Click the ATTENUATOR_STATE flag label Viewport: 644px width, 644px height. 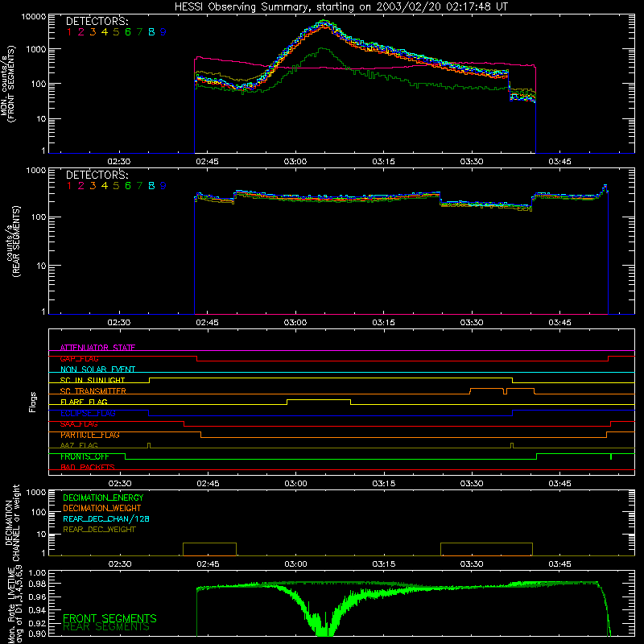coord(97,348)
